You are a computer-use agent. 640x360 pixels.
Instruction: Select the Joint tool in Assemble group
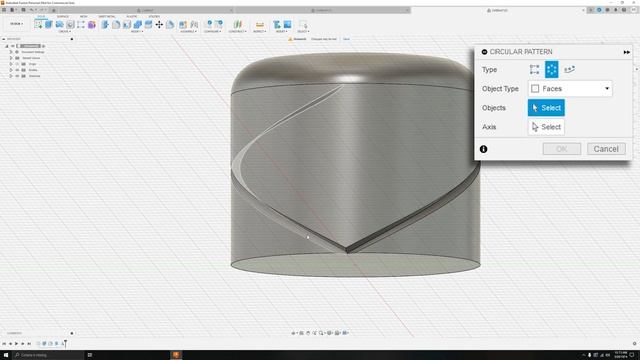pyautogui.click(x=194, y=24)
